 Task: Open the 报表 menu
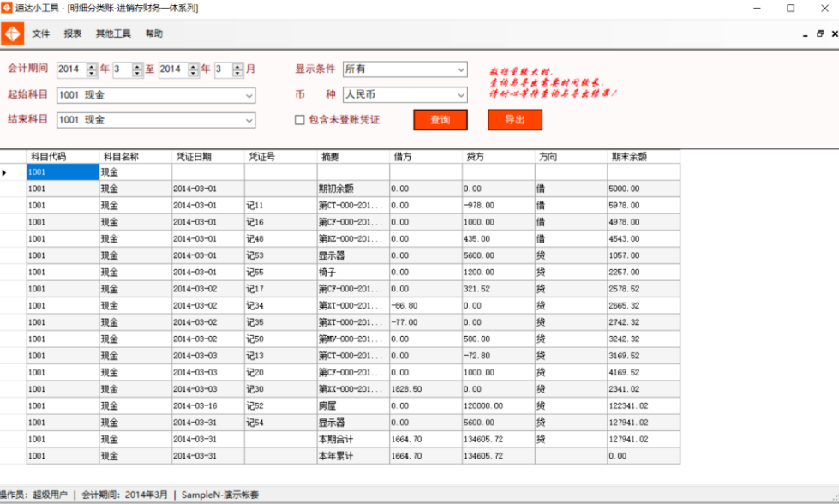[73, 34]
